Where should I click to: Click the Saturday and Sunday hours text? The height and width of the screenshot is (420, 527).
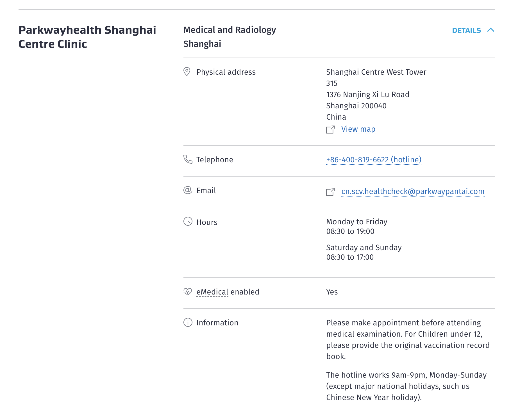pyautogui.click(x=364, y=248)
